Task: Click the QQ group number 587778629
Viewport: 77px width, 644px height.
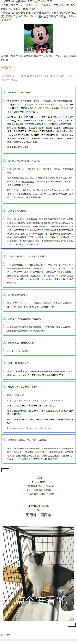Action: pos(28,181)
